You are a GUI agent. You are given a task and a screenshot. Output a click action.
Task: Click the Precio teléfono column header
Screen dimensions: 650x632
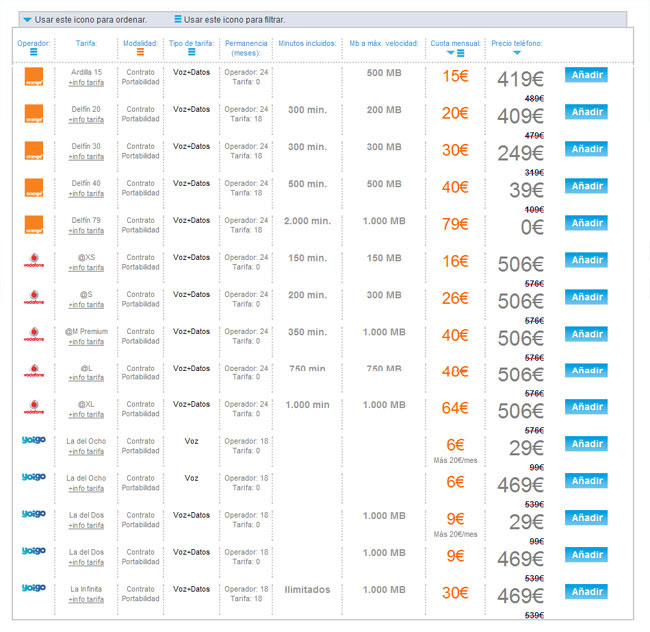tap(517, 43)
